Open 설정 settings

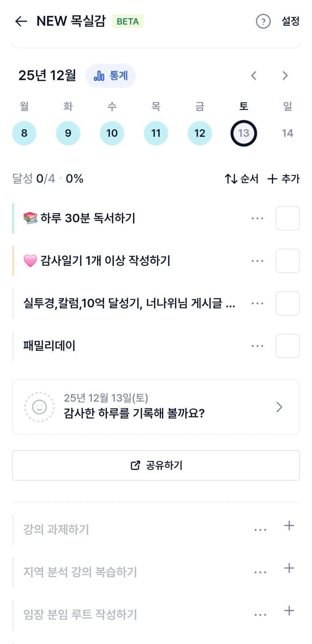coord(290,21)
